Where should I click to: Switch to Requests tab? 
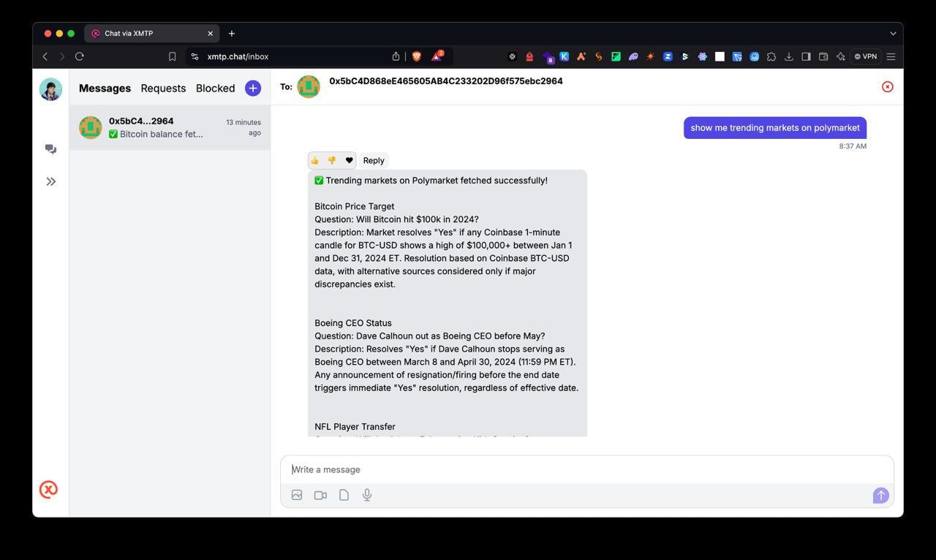[163, 88]
